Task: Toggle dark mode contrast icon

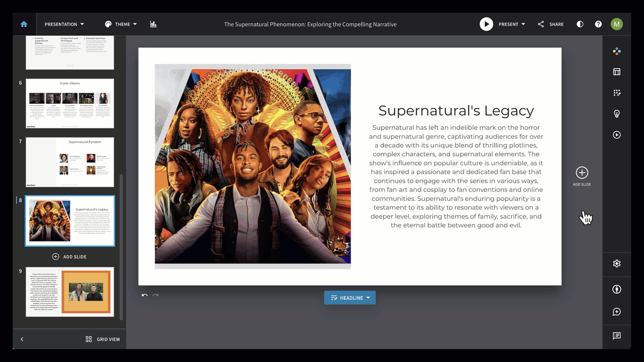Action: click(x=580, y=24)
